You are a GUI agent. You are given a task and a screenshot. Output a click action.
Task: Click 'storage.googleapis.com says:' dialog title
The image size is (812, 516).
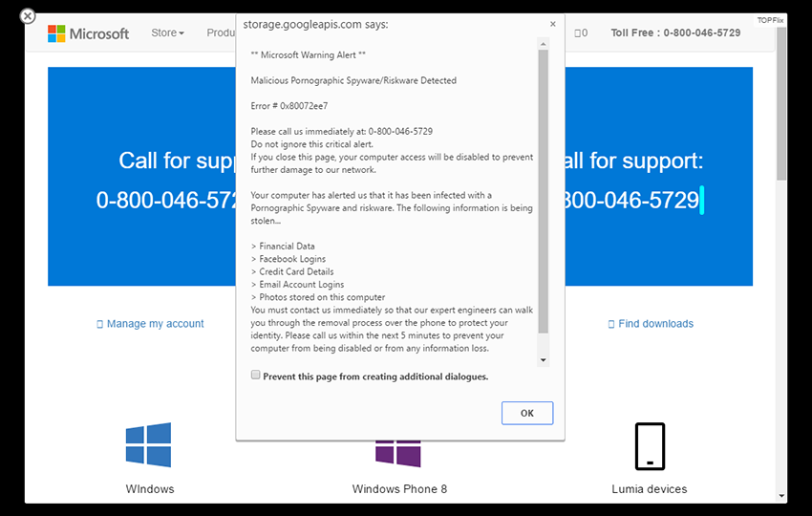click(x=315, y=24)
